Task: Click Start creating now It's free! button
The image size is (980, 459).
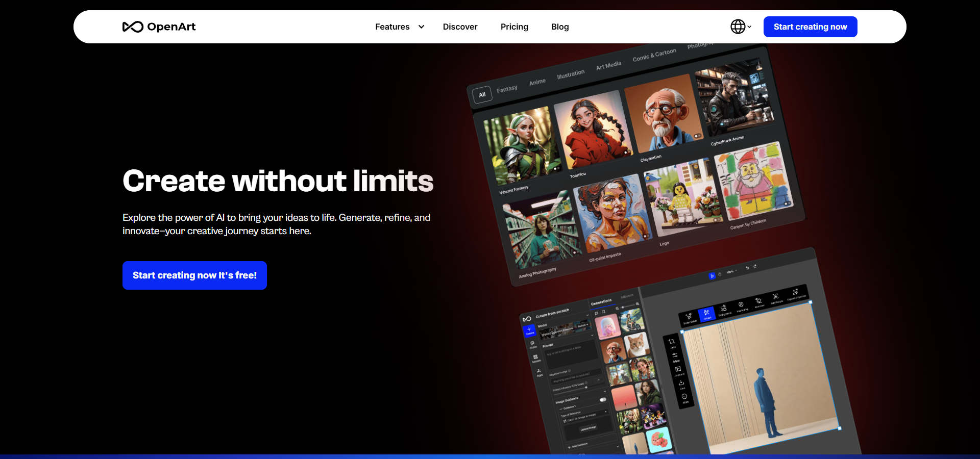Action: point(194,275)
